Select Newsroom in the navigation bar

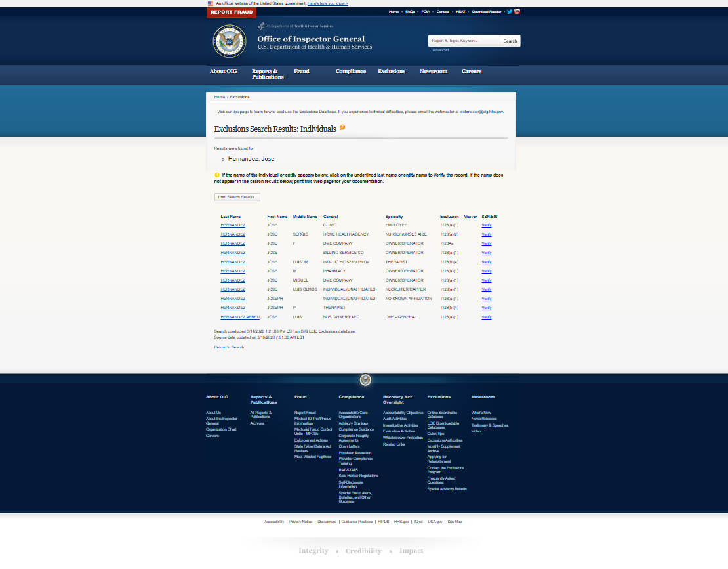tap(434, 71)
